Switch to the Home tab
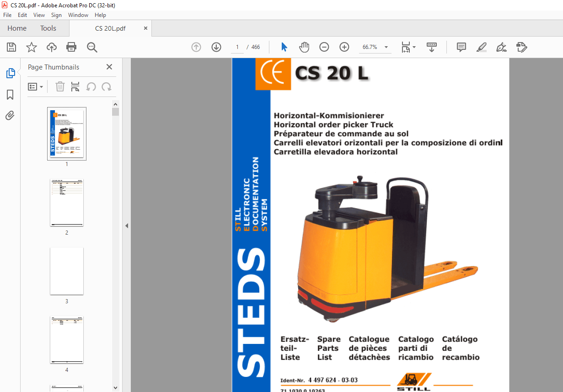Image resolution: width=563 pixels, height=392 pixels. pos(17,28)
